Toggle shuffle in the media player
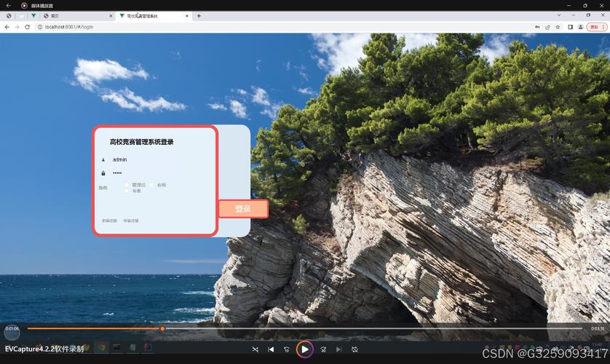Screen dimensions: 610x364 [256, 349]
